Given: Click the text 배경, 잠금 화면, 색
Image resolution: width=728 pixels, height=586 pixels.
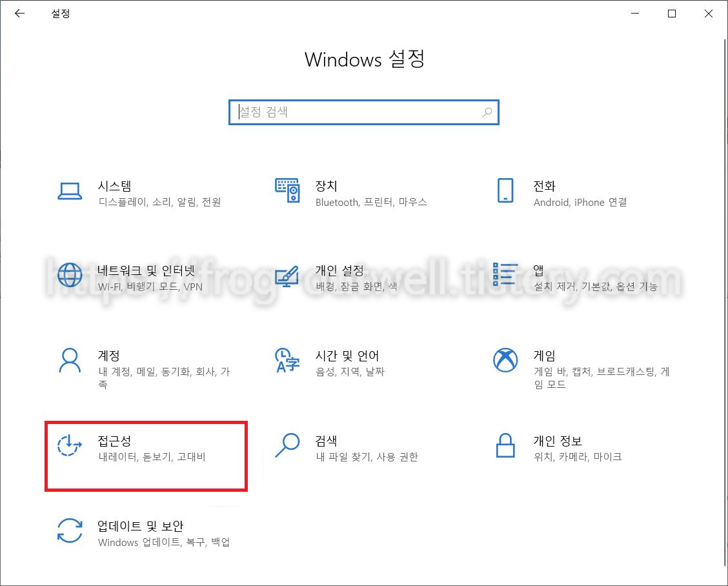Looking at the screenshot, I should (356, 287).
